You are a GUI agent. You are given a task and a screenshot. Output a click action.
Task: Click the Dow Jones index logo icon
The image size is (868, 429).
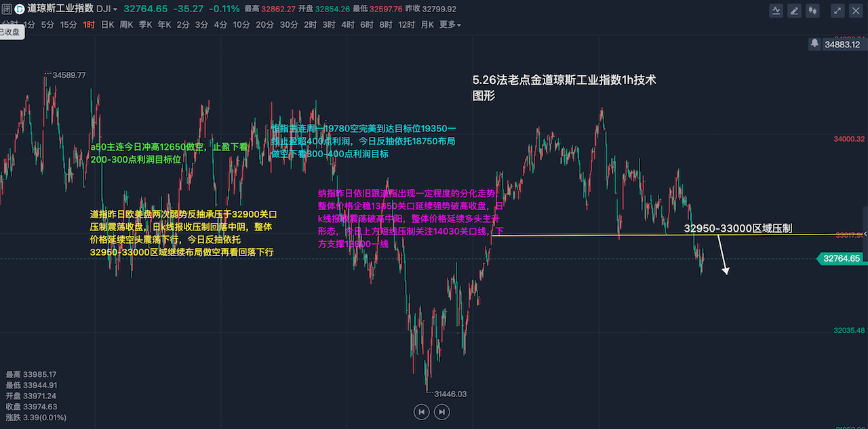click(18, 9)
